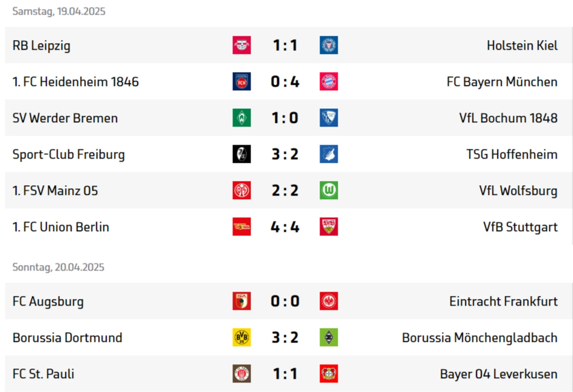Click the 1. FSV Mainz 05 name
Screen dimensions: 573x392
pos(55,191)
